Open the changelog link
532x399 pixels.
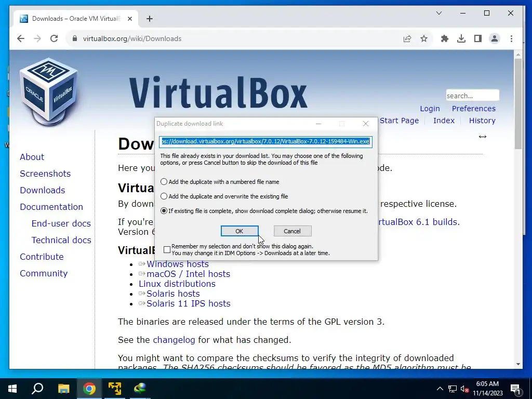coord(174,340)
